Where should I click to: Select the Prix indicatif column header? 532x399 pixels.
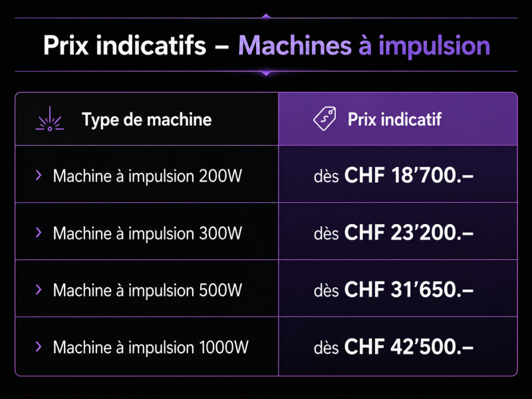(394, 120)
